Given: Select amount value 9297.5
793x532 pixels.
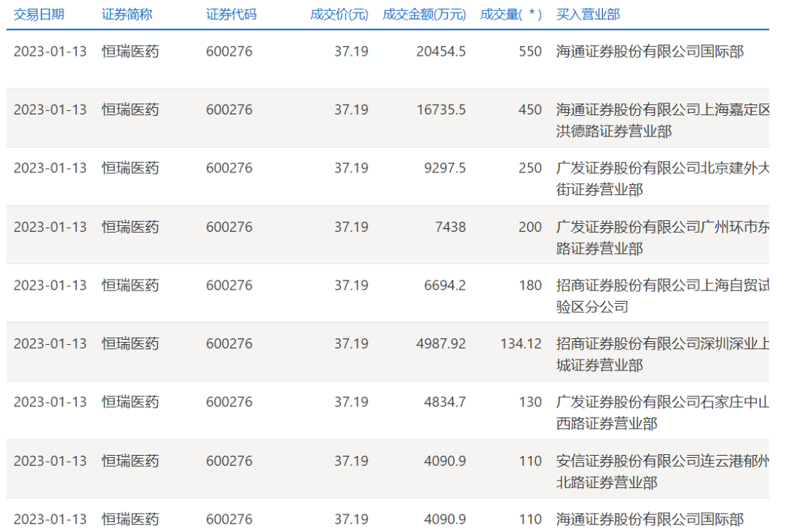Looking at the screenshot, I should 445,168.
